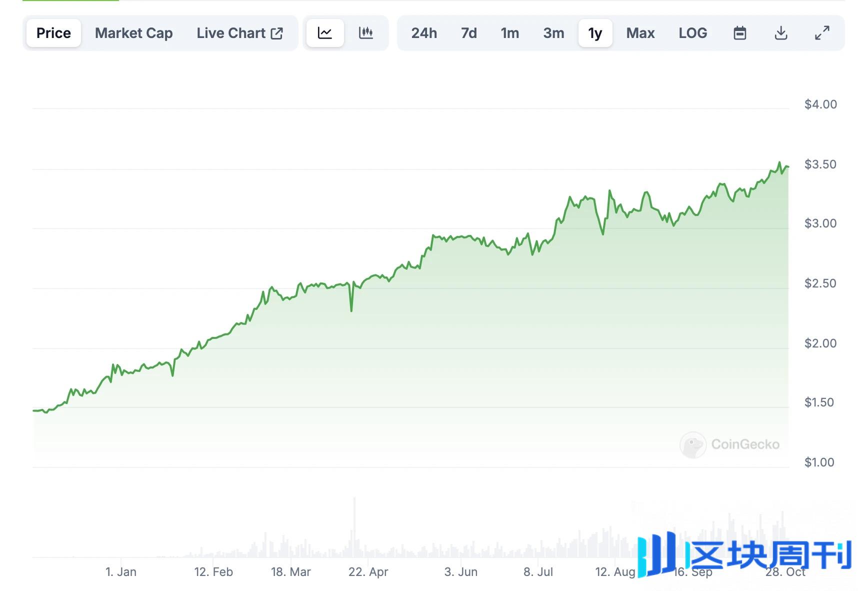Screen dimensions: 868x591
Task: Open the calendar date range picker
Action: [x=739, y=33]
